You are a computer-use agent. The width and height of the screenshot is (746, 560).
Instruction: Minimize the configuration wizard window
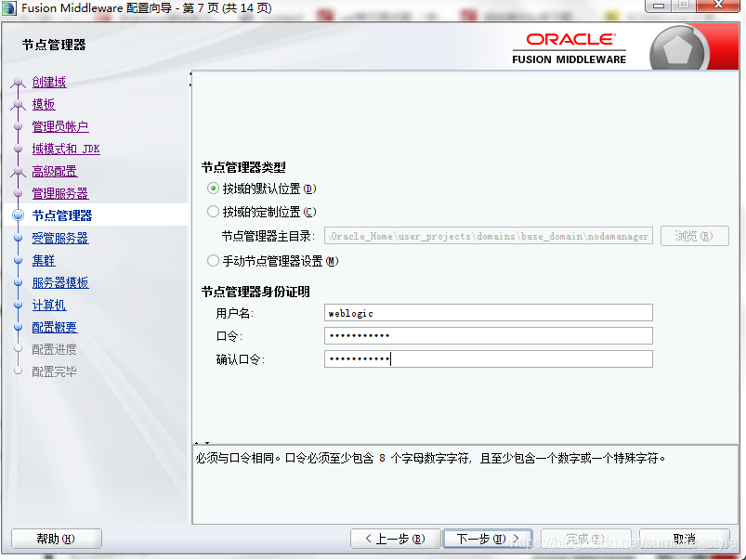(x=659, y=6)
